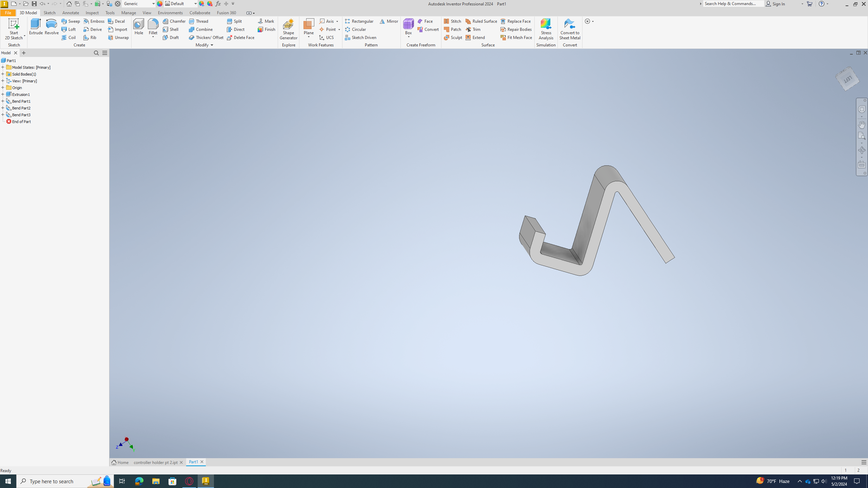Open Stress Analysis simulation
The height and width of the screenshot is (488, 868).
(546, 29)
